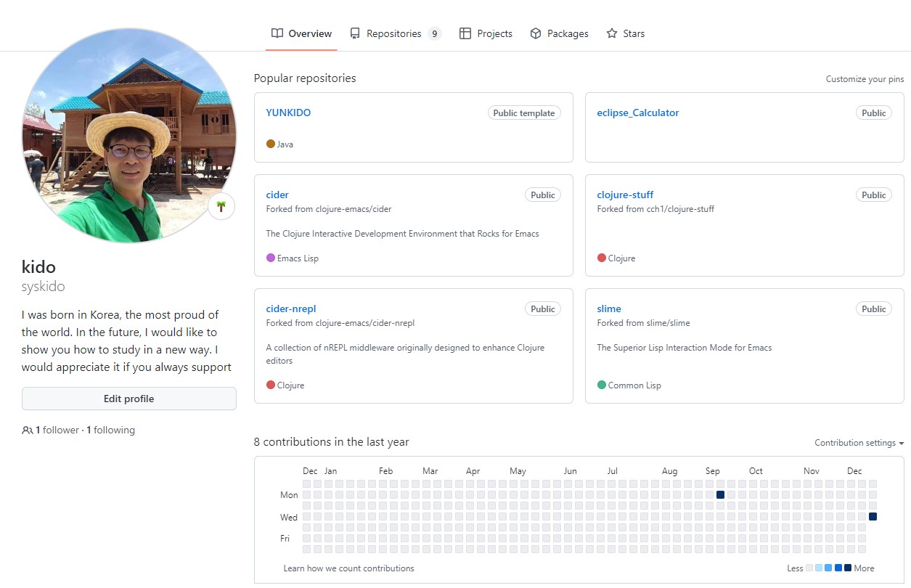
Task: Open the clojure-stuff repository
Action: pyautogui.click(x=625, y=195)
